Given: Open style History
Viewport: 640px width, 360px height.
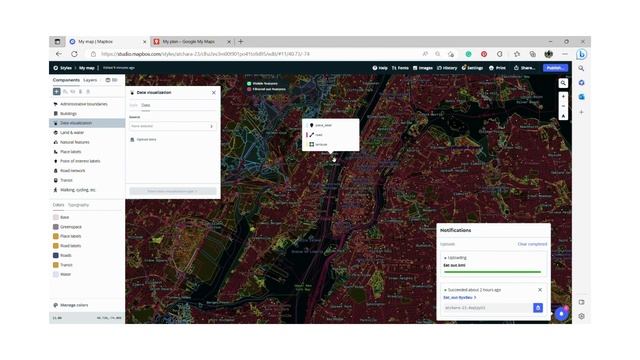Looking at the screenshot, I should tap(447, 68).
